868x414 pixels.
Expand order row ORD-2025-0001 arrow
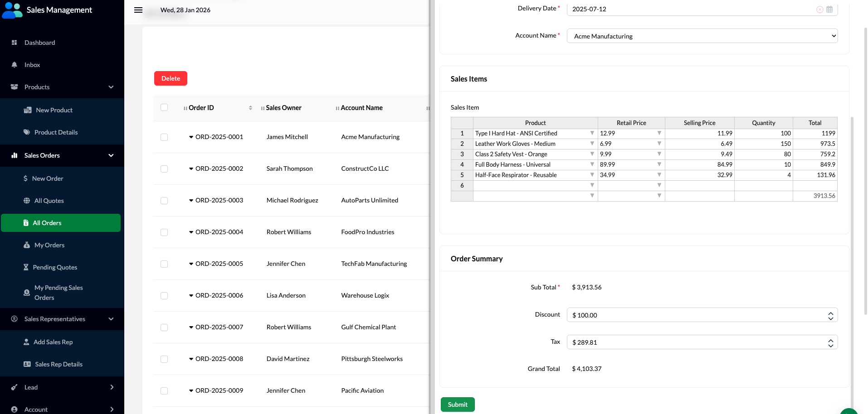tap(191, 137)
